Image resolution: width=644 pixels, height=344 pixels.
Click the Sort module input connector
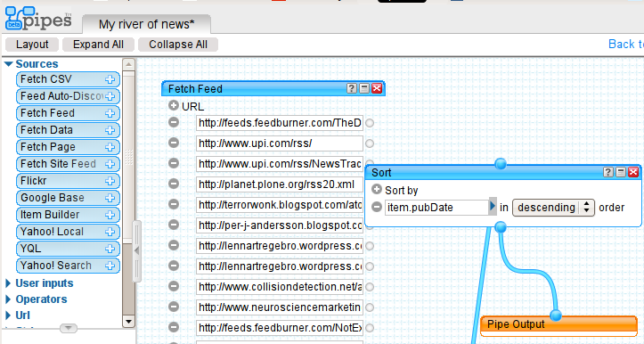click(x=501, y=164)
